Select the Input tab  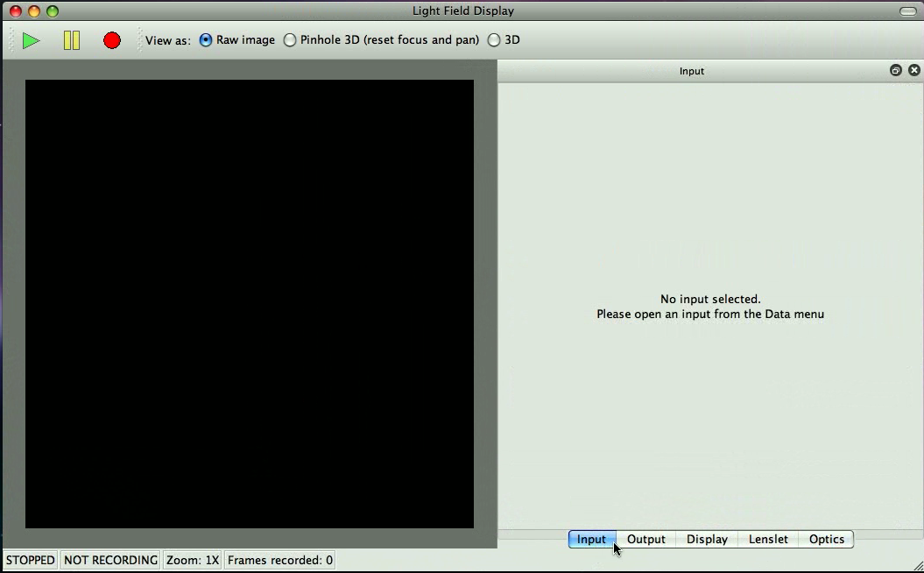point(591,539)
